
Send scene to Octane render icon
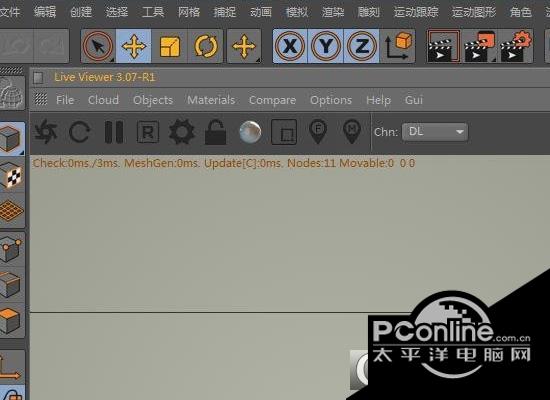(x=46, y=132)
